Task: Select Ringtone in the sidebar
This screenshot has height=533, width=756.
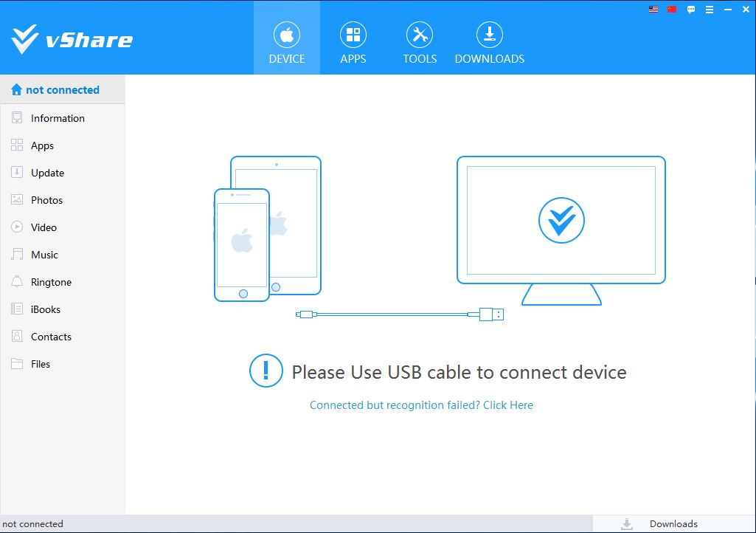Action: [x=63, y=282]
